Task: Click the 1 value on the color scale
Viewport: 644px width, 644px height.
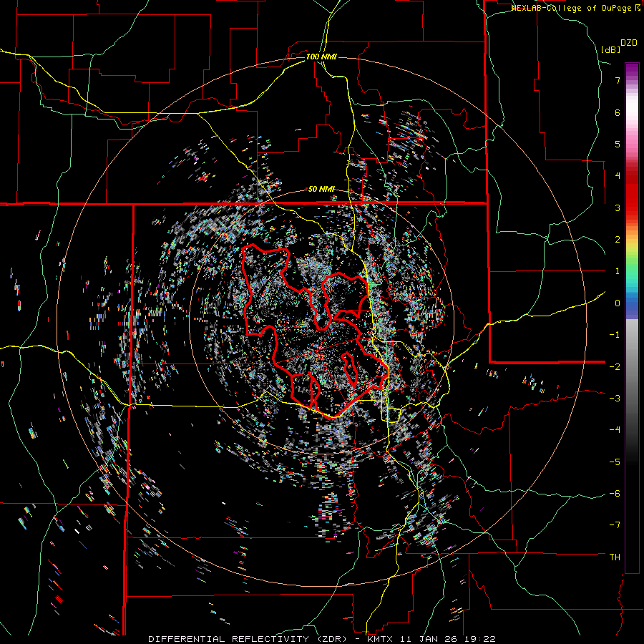Action: 618,271
